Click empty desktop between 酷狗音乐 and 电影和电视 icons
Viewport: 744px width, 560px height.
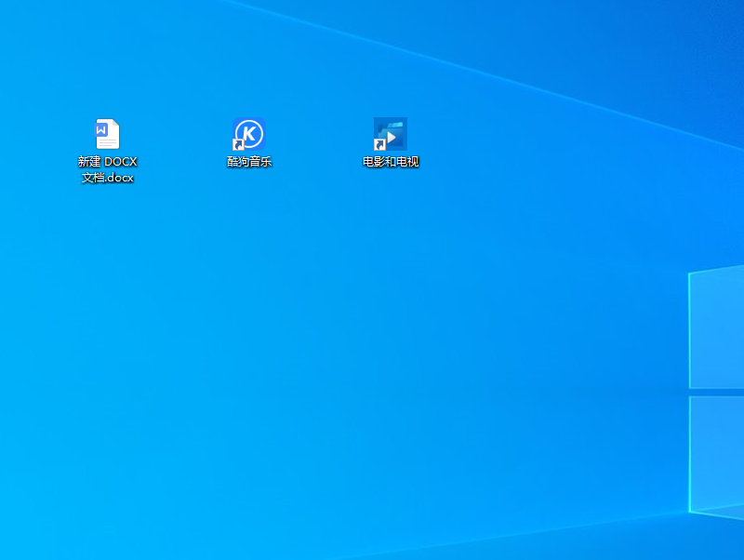[320, 140]
